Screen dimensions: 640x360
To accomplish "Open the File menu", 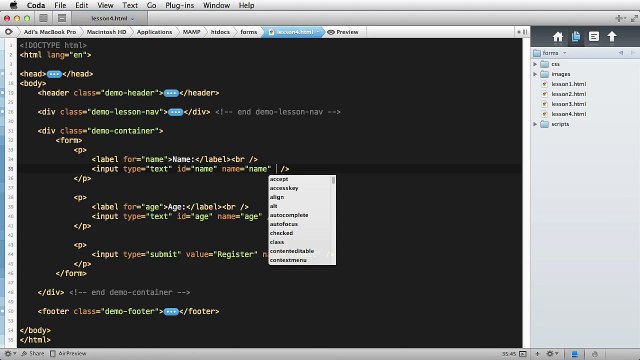I will click(x=60, y=5).
